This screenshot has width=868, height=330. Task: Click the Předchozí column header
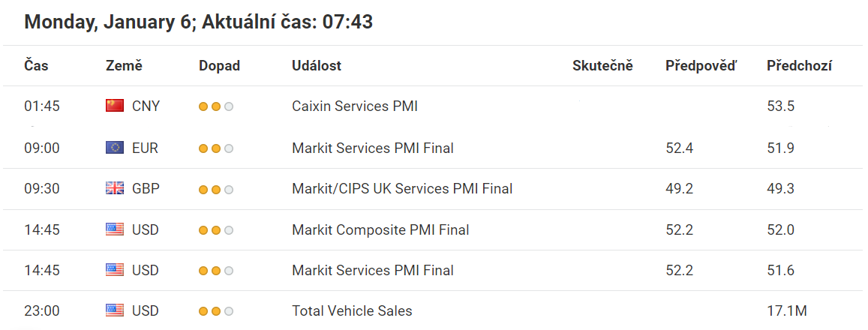click(800, 66)
